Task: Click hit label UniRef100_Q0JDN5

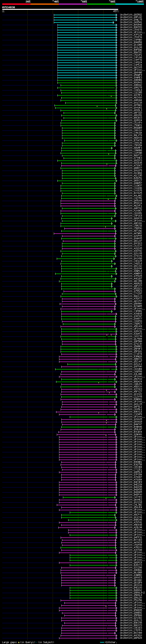Action: (131, 45)
